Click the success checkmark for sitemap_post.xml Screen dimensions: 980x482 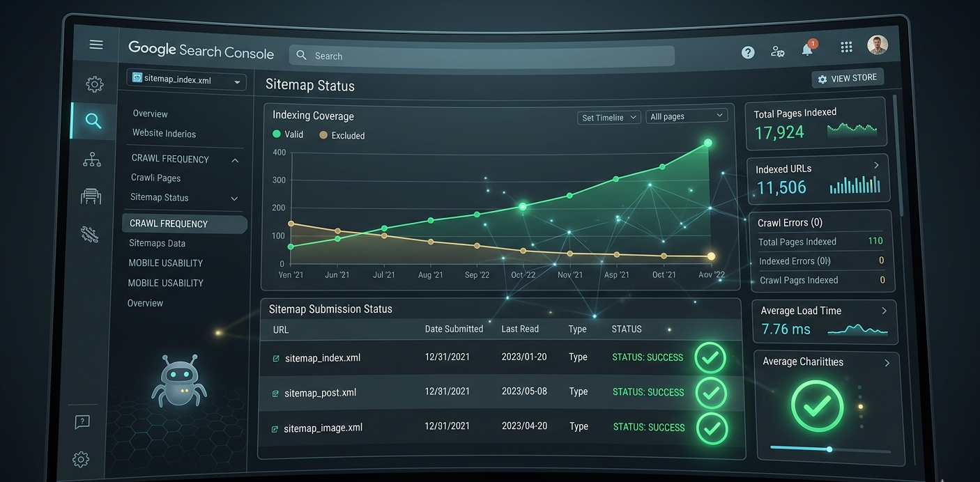[x=711, y=393]
